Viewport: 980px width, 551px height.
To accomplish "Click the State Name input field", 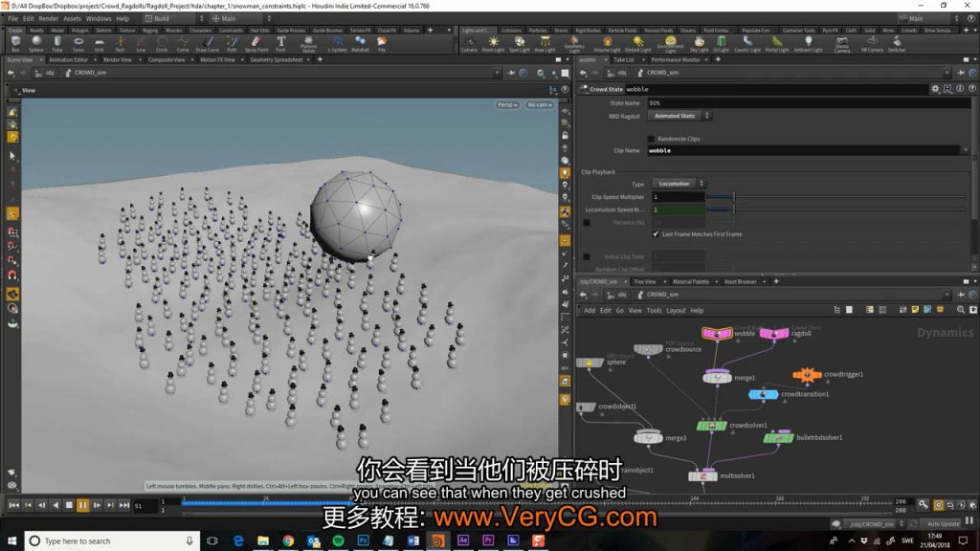I will (809, 103).
